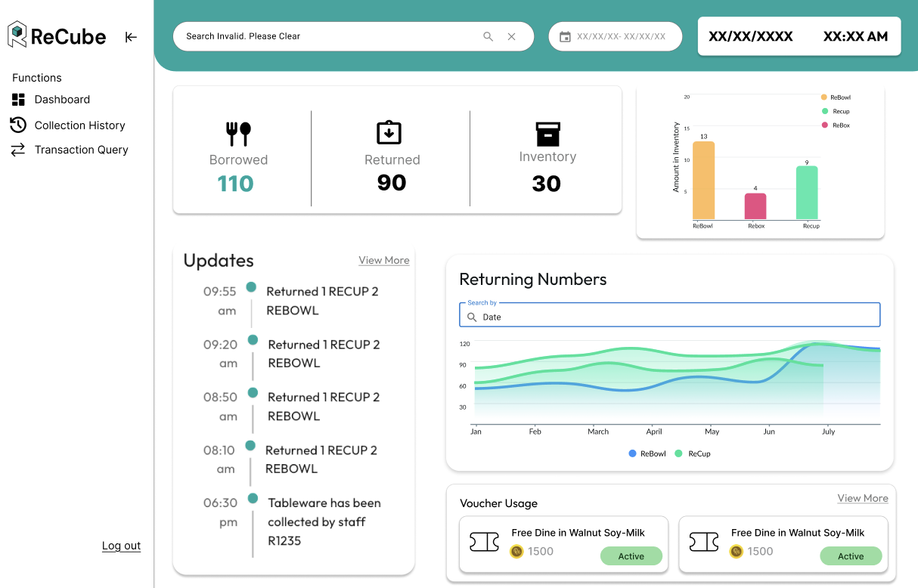918x588 pixels.
Task: Click the Voucher Usage heading
Action: [x=499, y=503]
